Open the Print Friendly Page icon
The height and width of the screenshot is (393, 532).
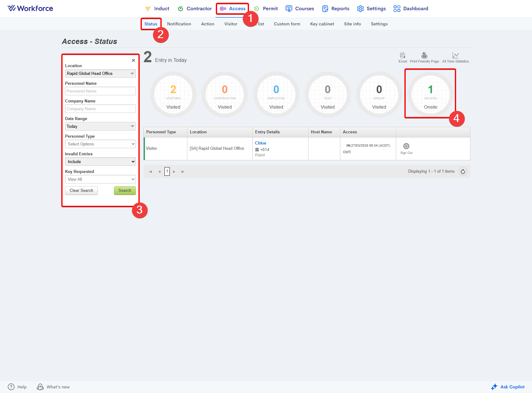tap(424, 56)
